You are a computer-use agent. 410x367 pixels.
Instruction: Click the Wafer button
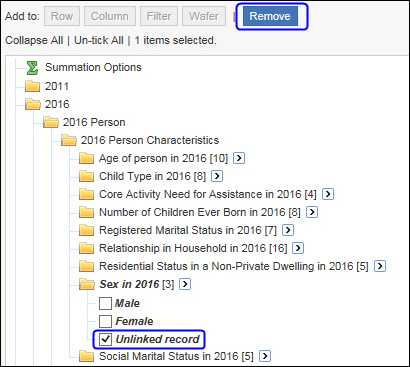click(204, 16)
